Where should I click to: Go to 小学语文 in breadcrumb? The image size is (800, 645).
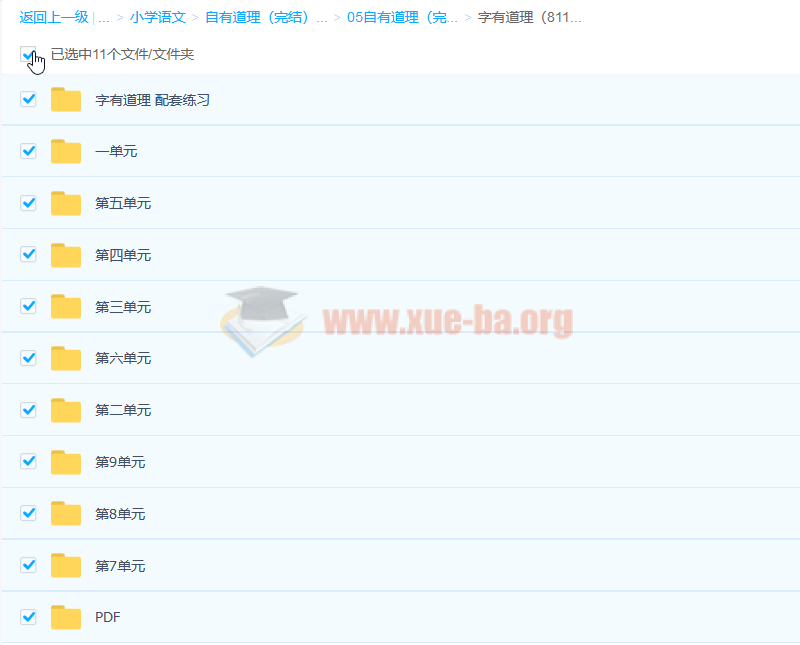(x=157, y=18)
